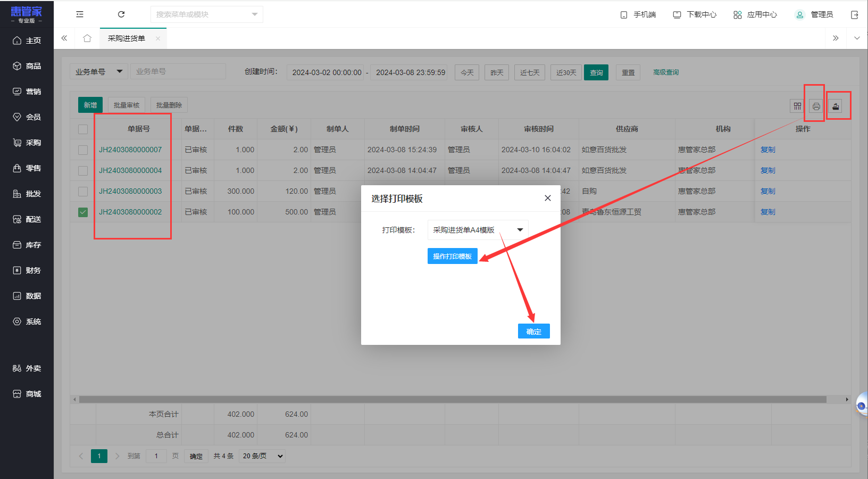Open the column settings grid icon
Screen dimensions: 868x479
tap(797, 106)
